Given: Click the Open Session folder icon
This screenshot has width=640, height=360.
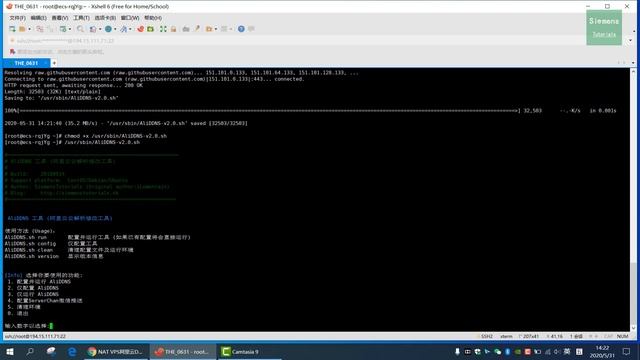Looking at the screenshot, I should [22, 29].
